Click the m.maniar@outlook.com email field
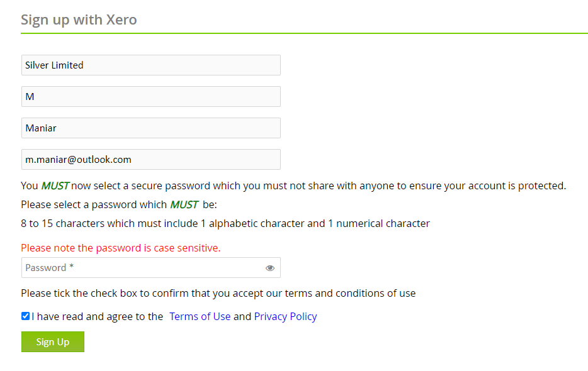The image size is (588, 371). click(151, 160)
